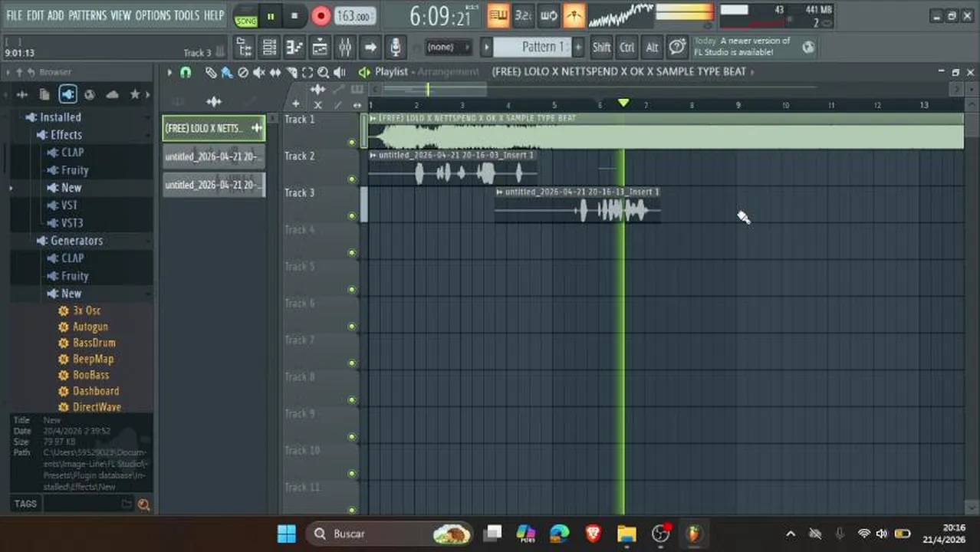
Task: Click the microphone recording icon
Action: click(395, 48)
